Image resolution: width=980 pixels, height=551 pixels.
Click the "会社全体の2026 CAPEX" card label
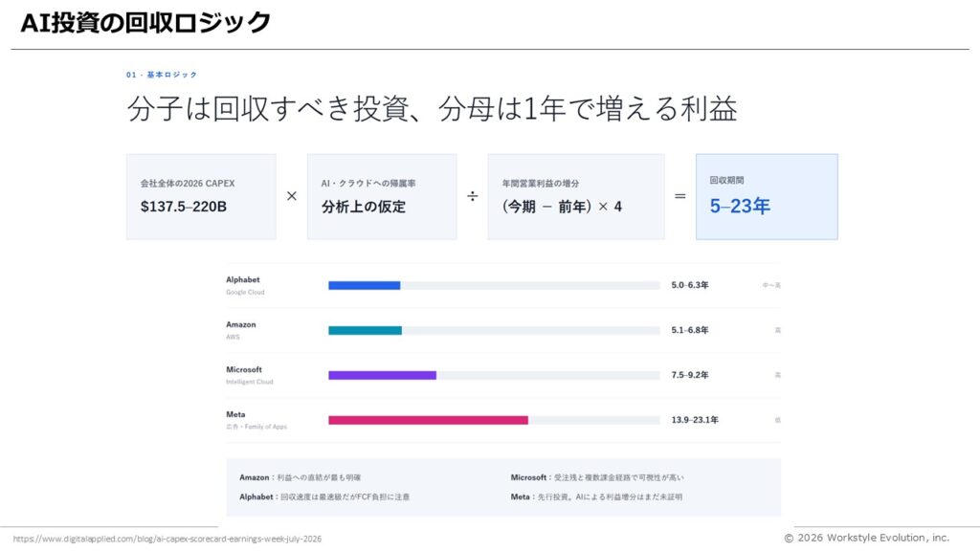[188, 183]
